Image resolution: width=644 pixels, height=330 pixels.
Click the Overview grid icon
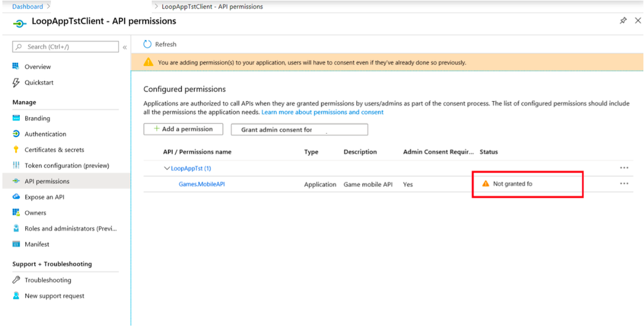16,66
